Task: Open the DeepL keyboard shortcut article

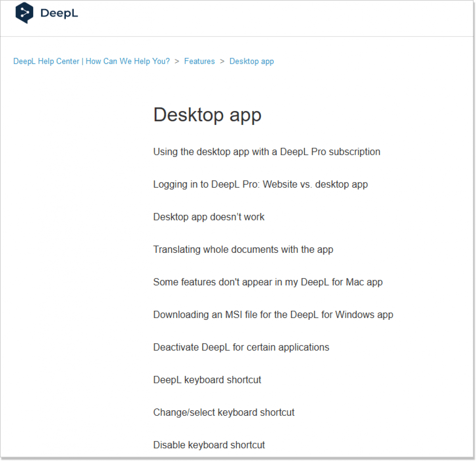Action: (x=207, y=380)
